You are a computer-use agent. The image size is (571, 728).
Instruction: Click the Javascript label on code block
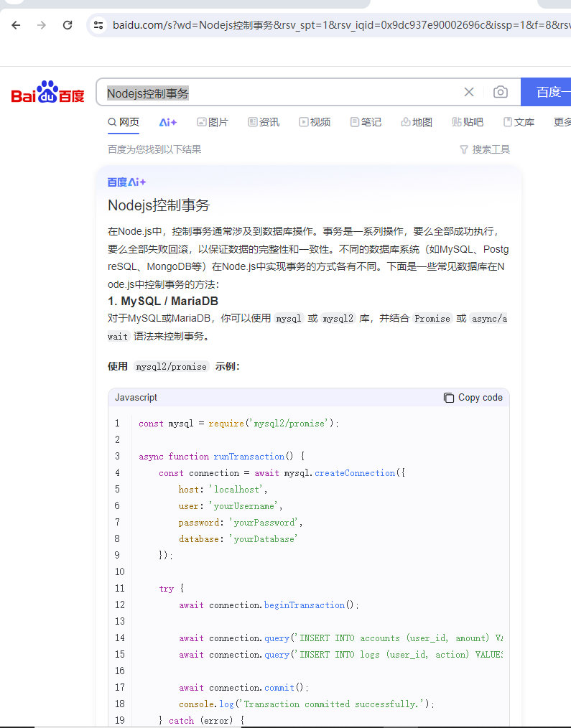pyautogui.click(x=136, y=398)
